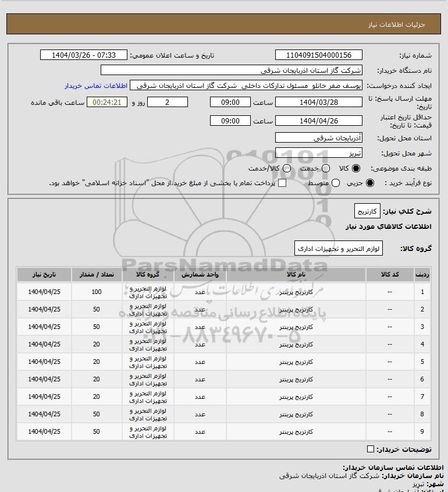Viewport: 448px width, 492px height.
Task: Click the price validity date 1404/04/26
Action: click(318, 121)
